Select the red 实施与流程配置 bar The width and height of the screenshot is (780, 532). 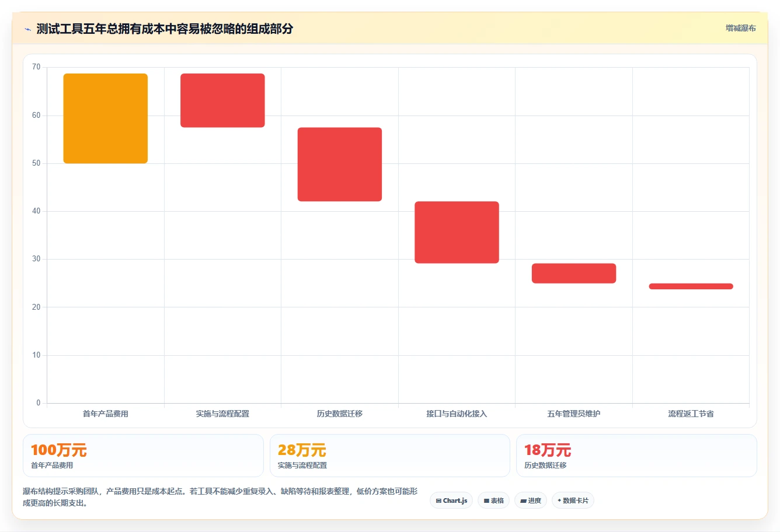222,100
